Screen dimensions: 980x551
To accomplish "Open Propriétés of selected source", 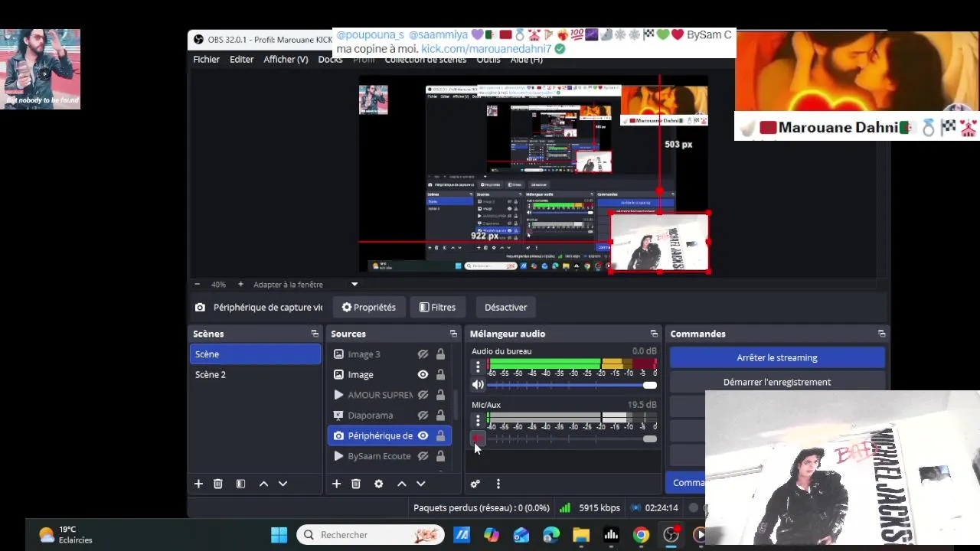I will (x=369, y=307).
